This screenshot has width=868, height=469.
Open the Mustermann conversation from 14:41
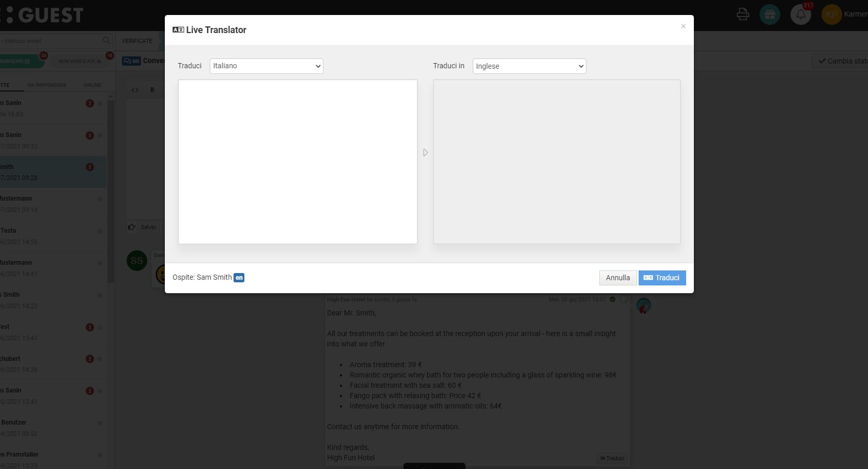click(53, 268)
